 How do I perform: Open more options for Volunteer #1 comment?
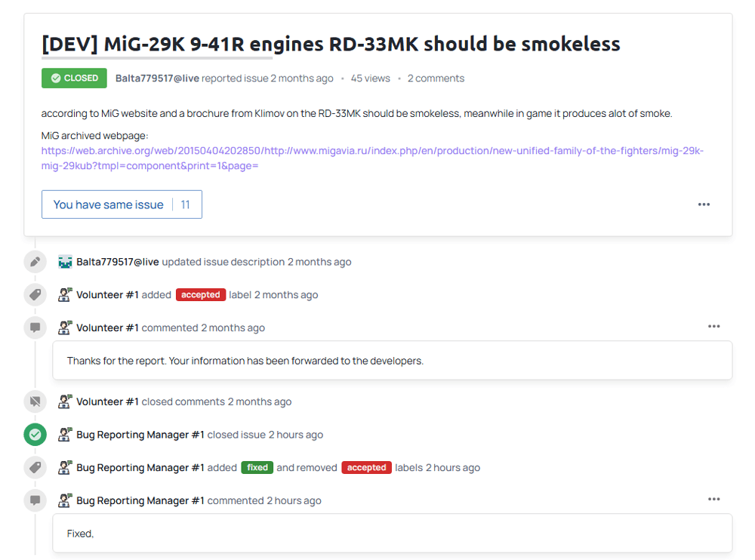[713, 327]
